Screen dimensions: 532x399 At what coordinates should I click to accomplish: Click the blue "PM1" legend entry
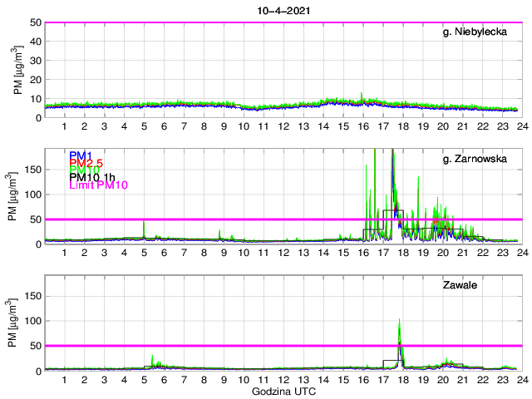(x=81, y=155)
